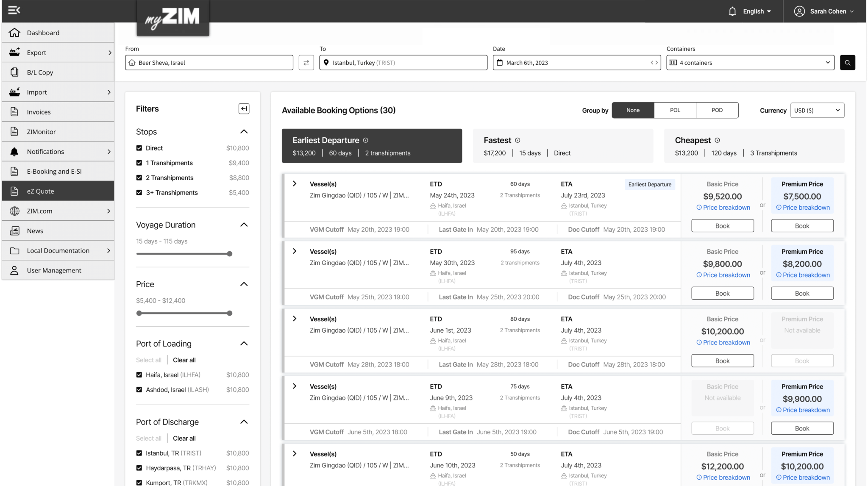
Task: Toggle the 2 Transhipments checkbox
Action: [x=139, y=178]
